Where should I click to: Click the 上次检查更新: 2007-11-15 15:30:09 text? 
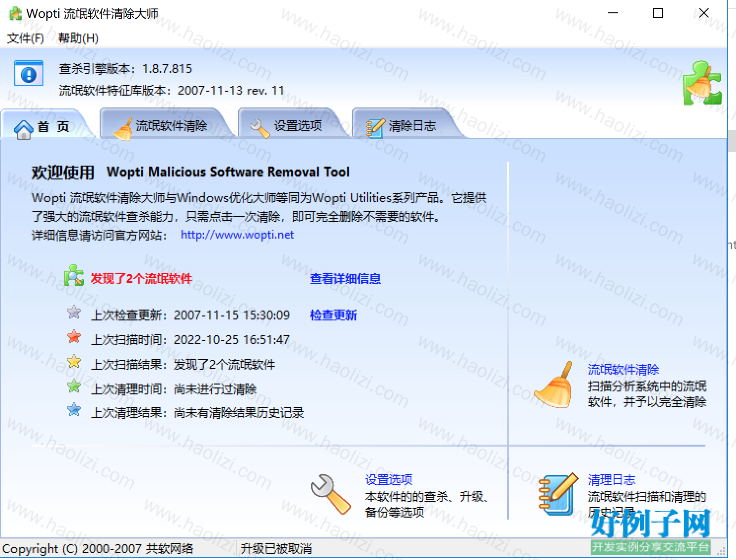(x=190, y=315)
